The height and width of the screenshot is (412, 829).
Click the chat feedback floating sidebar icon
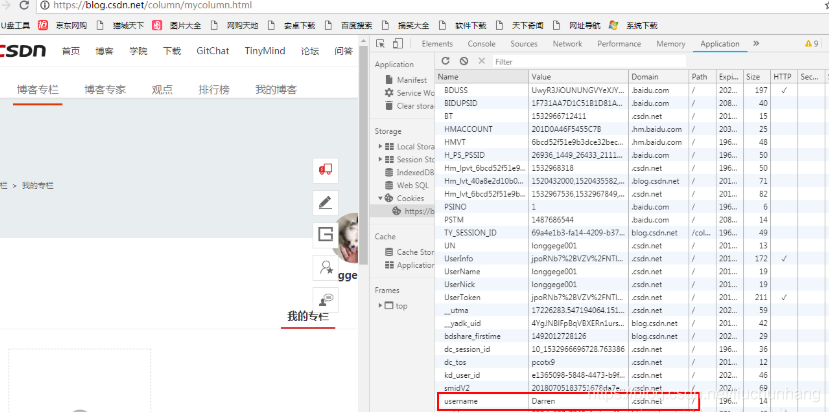[x=325, y=300]
